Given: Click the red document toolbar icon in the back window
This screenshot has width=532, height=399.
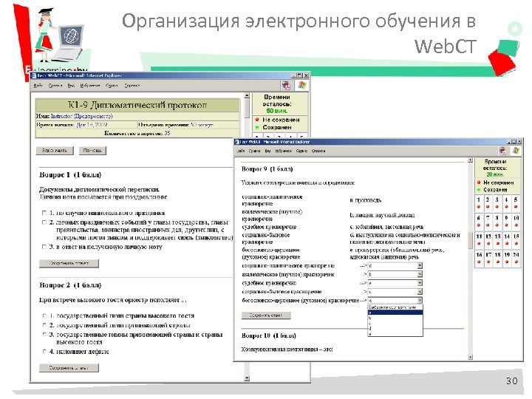Looking at the screenshot, I should [x=286, y=85].
